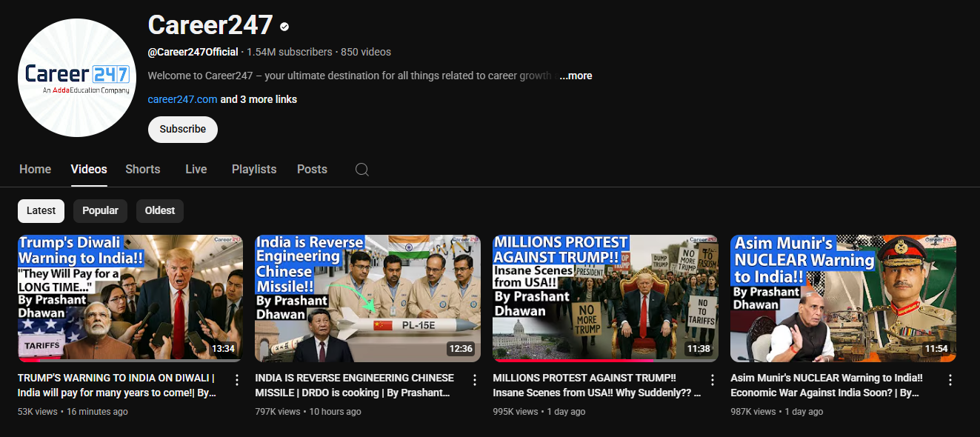
Task: Show 'and 3 more links' list
Action: click(x=259, y=99)
